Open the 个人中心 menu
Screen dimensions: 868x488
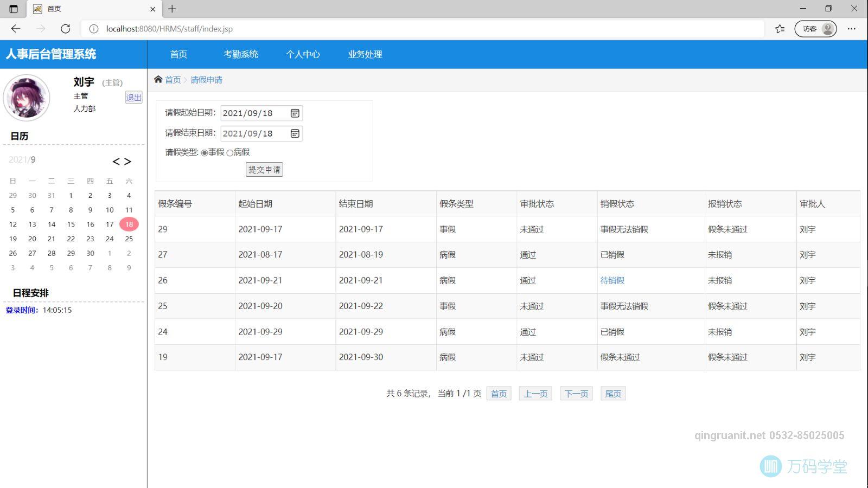point(303,54)
